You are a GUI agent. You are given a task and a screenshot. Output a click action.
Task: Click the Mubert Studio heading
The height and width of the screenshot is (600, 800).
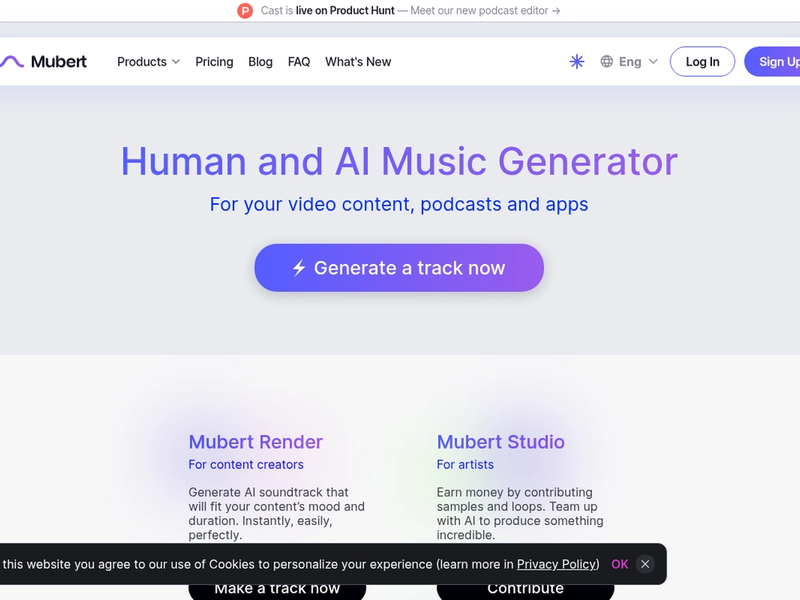tap(501, 442)
